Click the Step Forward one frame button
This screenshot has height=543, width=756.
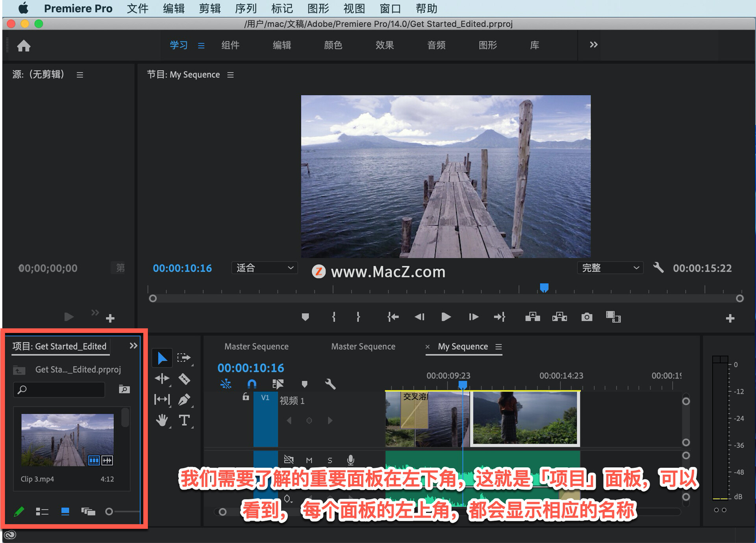coord(473,317)
